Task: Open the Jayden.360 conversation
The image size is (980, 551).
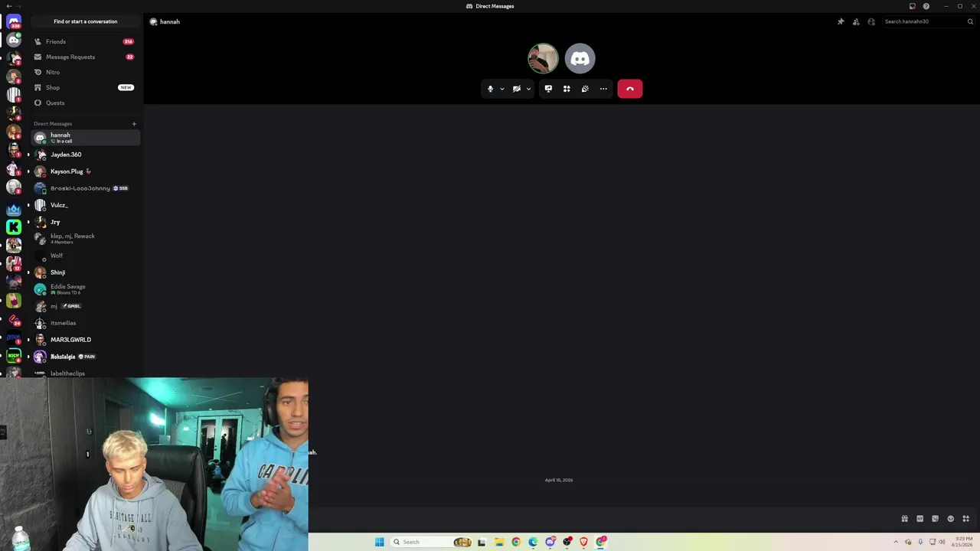Action: pos(86,155)
